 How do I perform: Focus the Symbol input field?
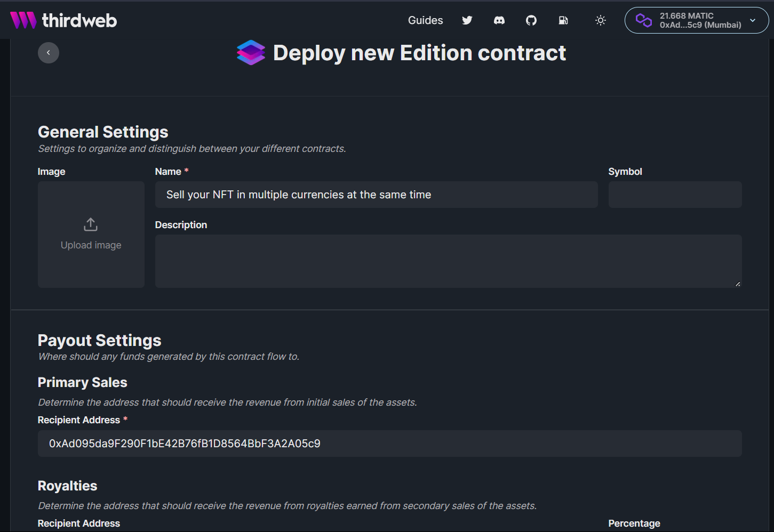(675, 195)
